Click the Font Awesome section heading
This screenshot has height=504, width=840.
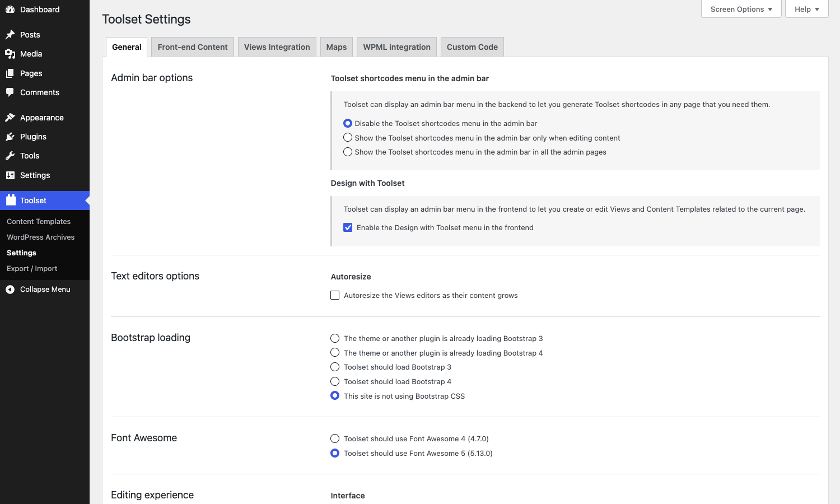coord(144,438)
